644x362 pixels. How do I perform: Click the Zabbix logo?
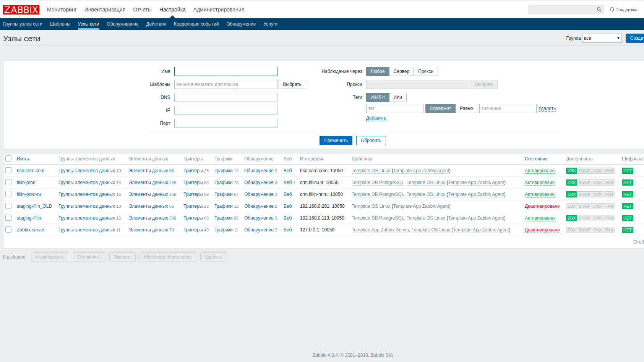(21, 10)
